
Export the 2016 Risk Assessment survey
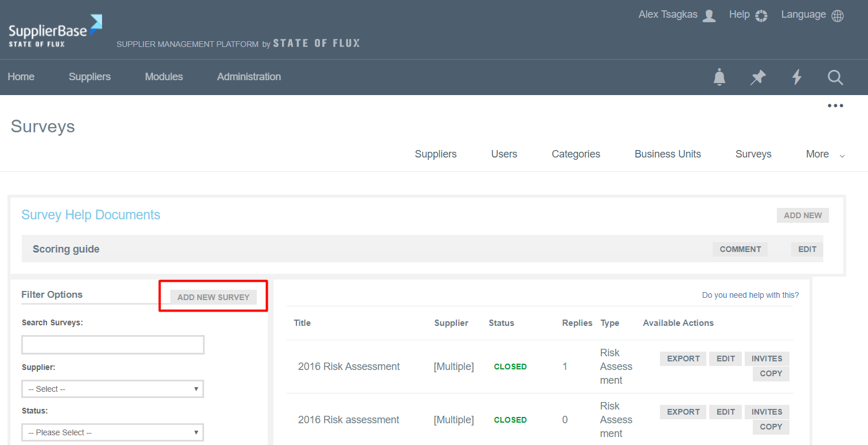(x=683, y=359)
